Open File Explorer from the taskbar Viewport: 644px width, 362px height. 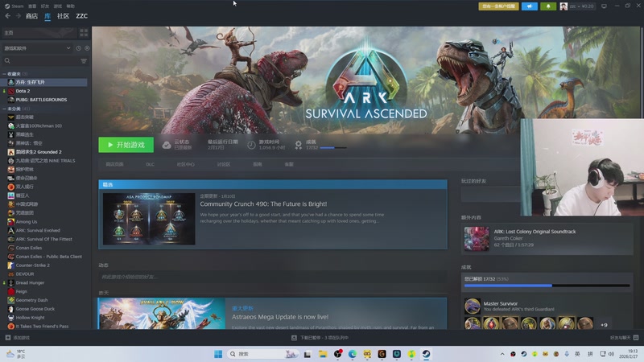pos(323,354)
